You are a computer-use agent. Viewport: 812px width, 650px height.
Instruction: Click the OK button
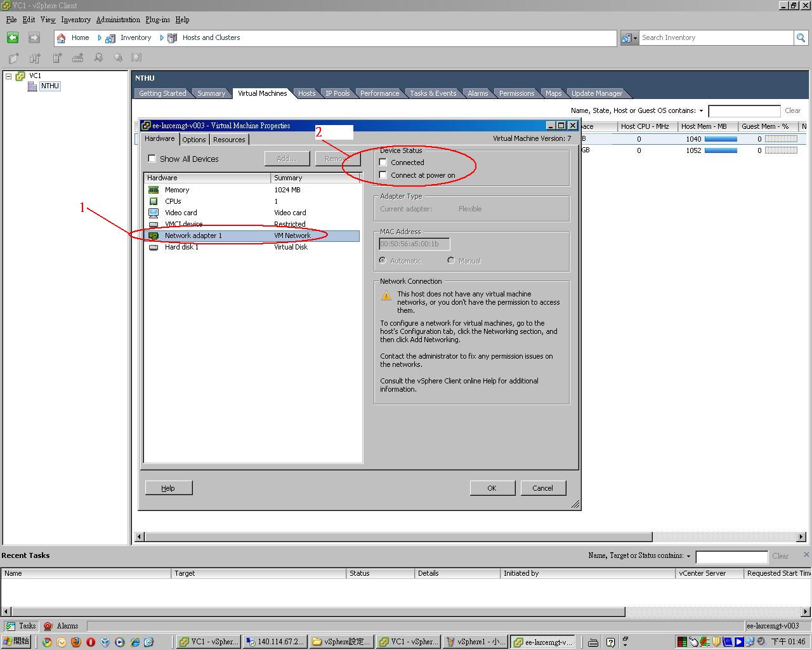tap(492, 488)
